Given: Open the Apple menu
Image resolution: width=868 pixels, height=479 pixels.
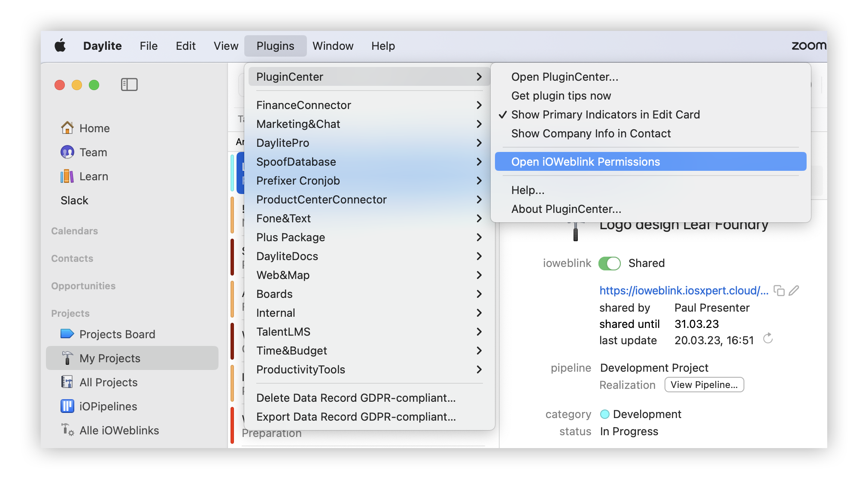Looking at the screenshot, I should 61,45.
